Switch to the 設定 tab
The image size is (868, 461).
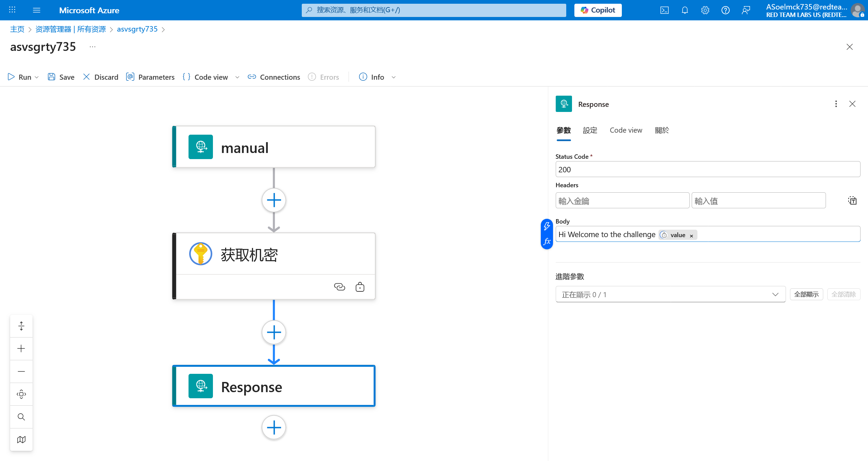click(590, 130)
